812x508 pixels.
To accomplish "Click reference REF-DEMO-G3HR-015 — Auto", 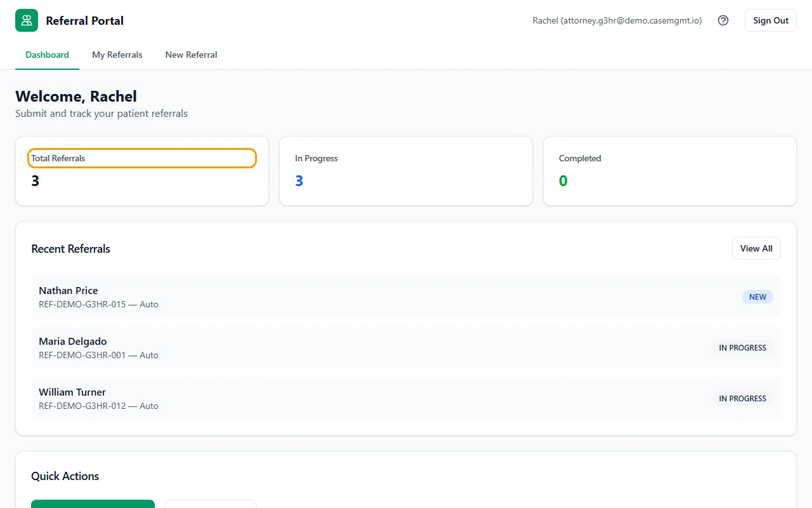I will point(98,304).
